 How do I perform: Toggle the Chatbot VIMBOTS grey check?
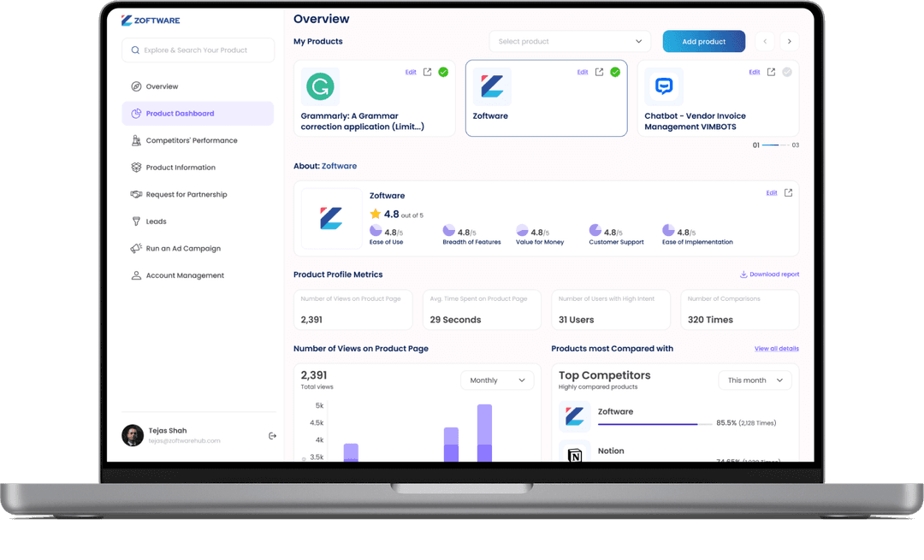(x=787, y=72)
